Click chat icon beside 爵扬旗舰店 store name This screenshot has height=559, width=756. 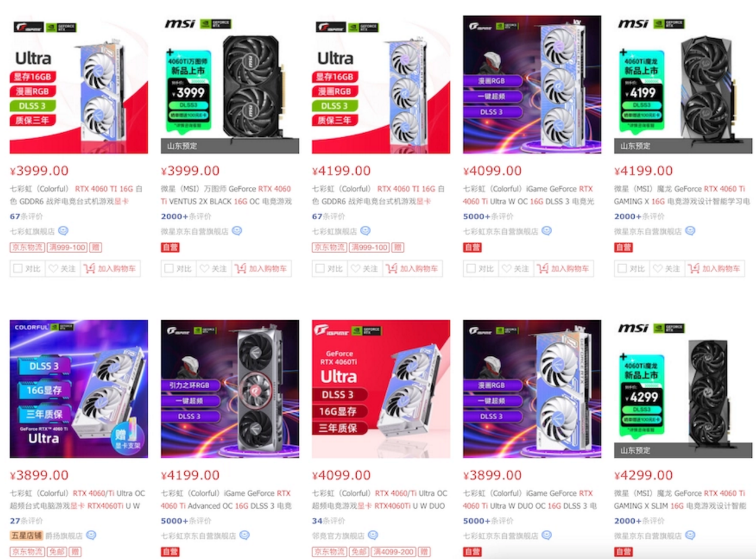[91, 536]
